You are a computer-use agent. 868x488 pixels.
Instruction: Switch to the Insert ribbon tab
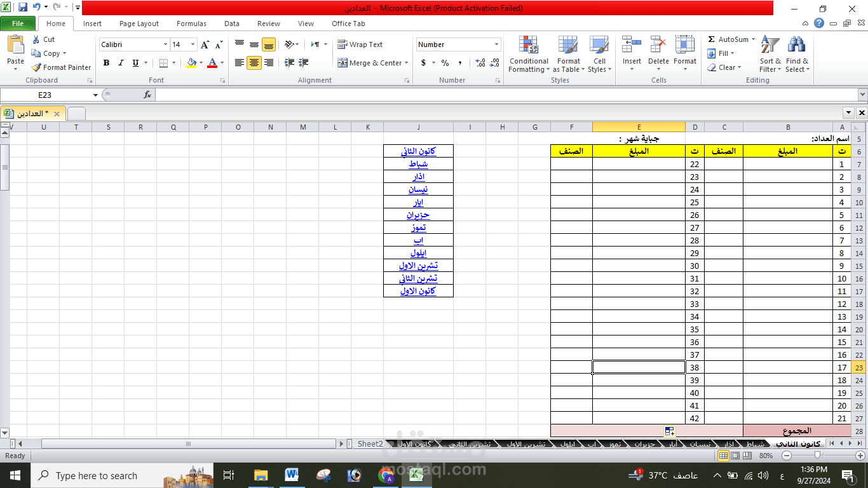pyautogui.click(x=92, y=24)
